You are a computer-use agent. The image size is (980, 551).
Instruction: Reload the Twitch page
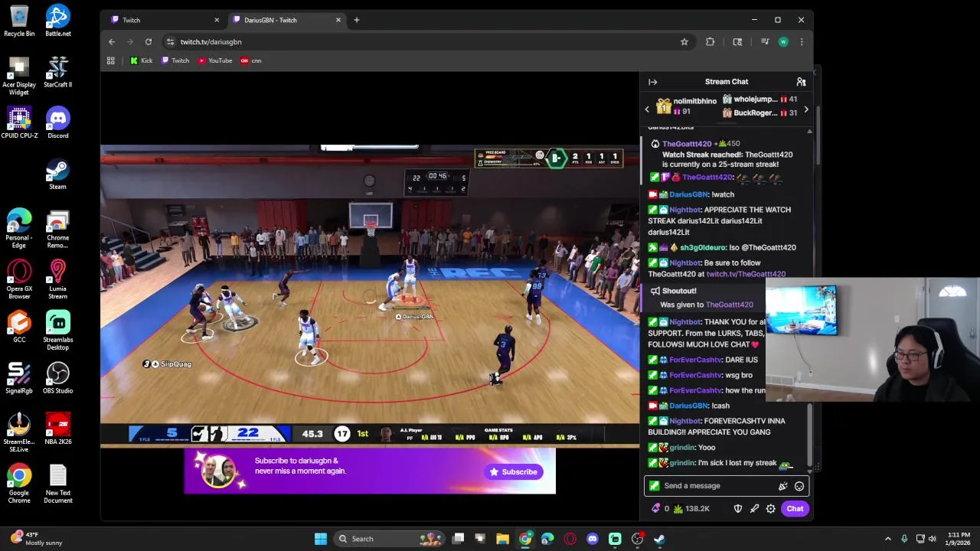(149, 42)
